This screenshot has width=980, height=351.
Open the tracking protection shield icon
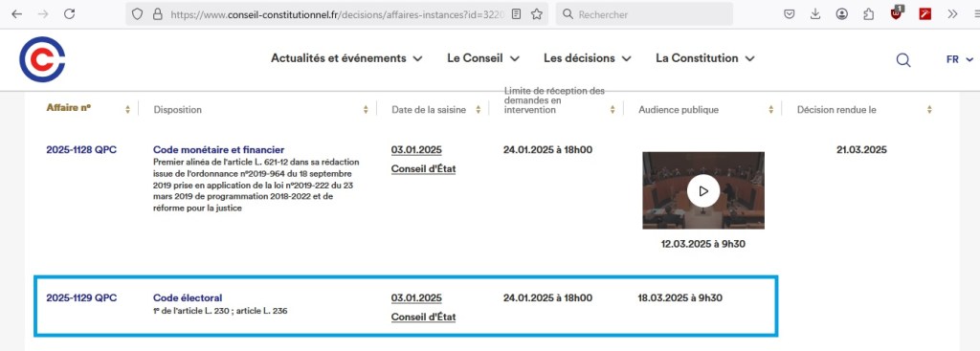click(x=138, y=13)
